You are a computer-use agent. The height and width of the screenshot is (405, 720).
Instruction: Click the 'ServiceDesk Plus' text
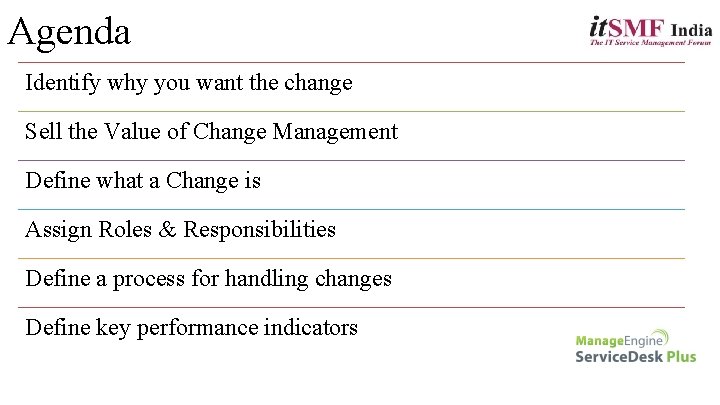coord(636,357)
